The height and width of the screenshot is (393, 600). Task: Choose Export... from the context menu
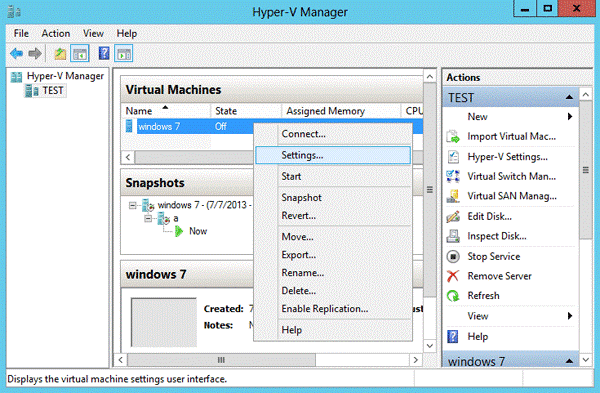(333, 255)
